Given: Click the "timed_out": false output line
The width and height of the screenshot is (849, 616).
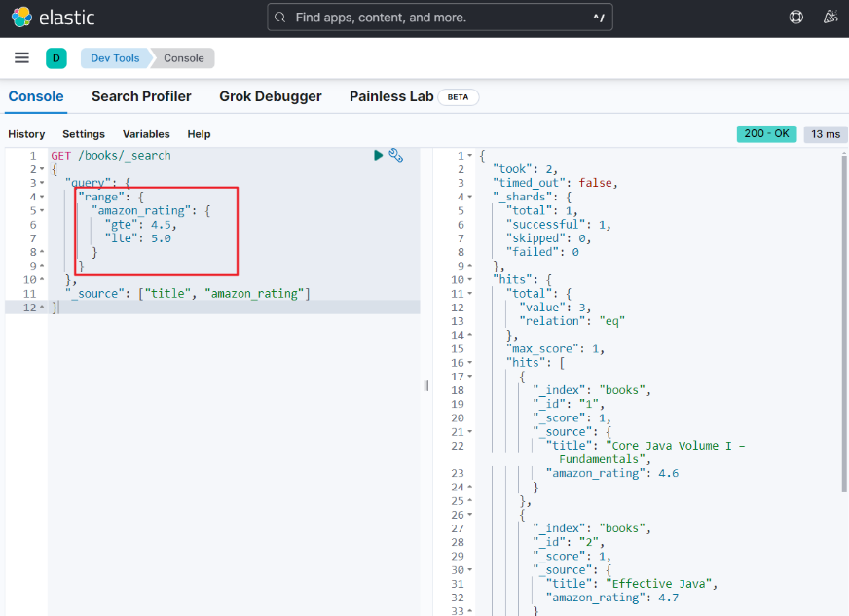Looking at the screenshot, I should click(x=555, y=183).
